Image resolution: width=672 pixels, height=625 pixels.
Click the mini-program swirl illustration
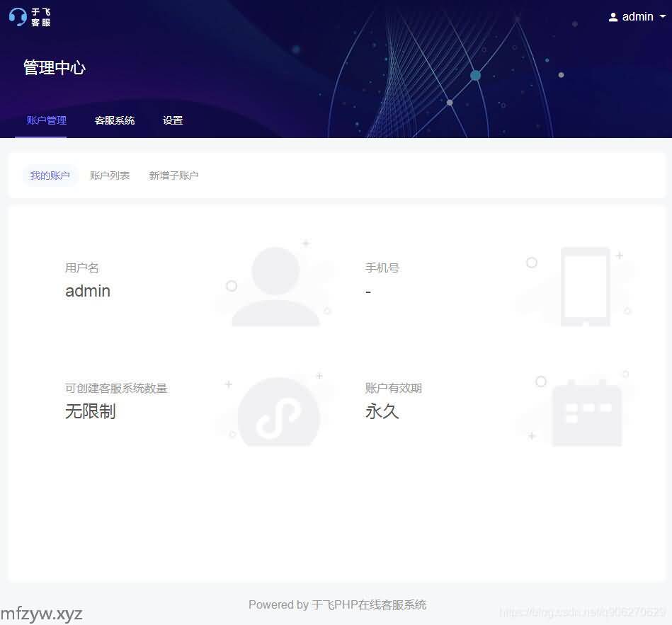click(278, 414)
